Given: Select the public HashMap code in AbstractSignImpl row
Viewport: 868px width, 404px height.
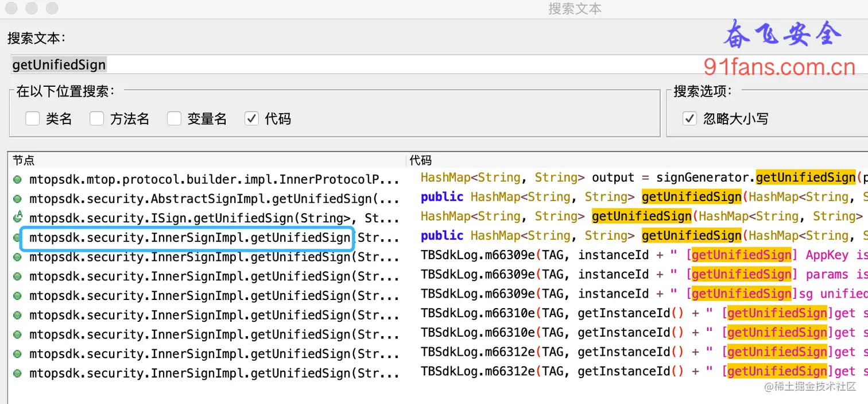Looking at the screenshot, I should [644, 197].
